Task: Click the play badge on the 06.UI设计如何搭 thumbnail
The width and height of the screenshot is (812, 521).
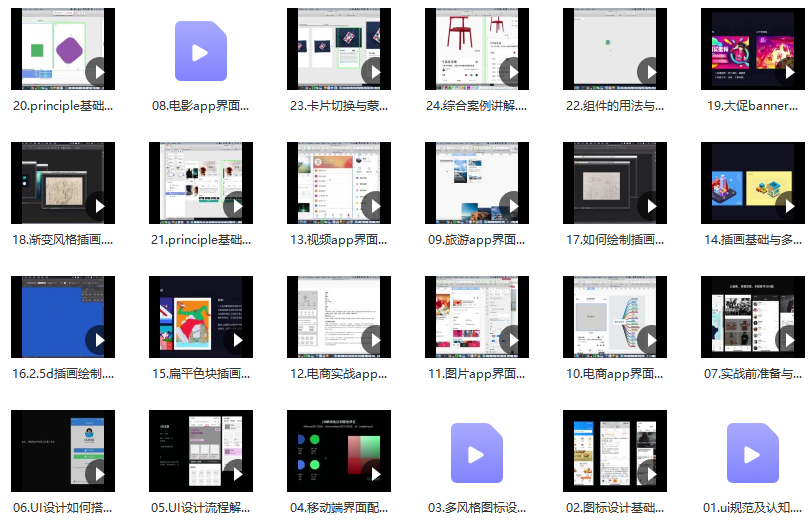Action: tap(98, 474)
